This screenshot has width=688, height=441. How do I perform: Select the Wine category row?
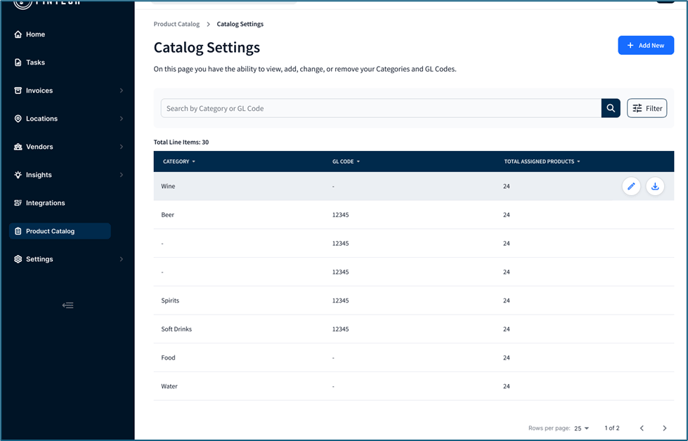414,186
